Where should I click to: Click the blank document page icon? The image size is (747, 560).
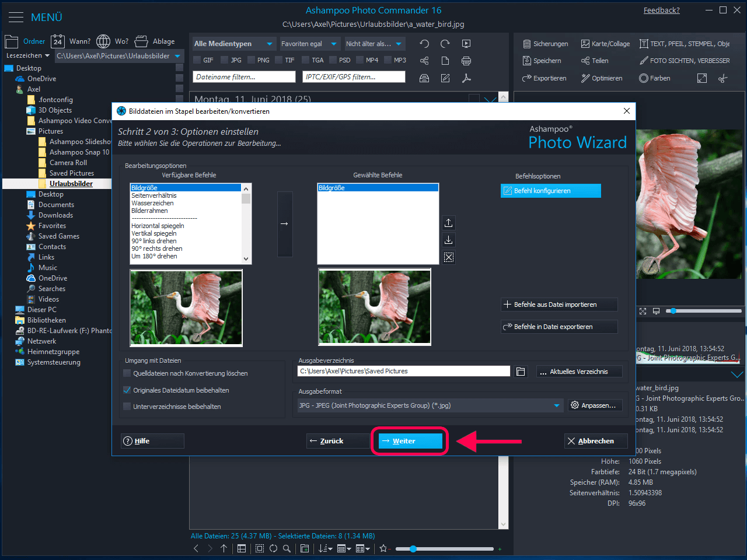pyautogui.click(x=445, y=61)
